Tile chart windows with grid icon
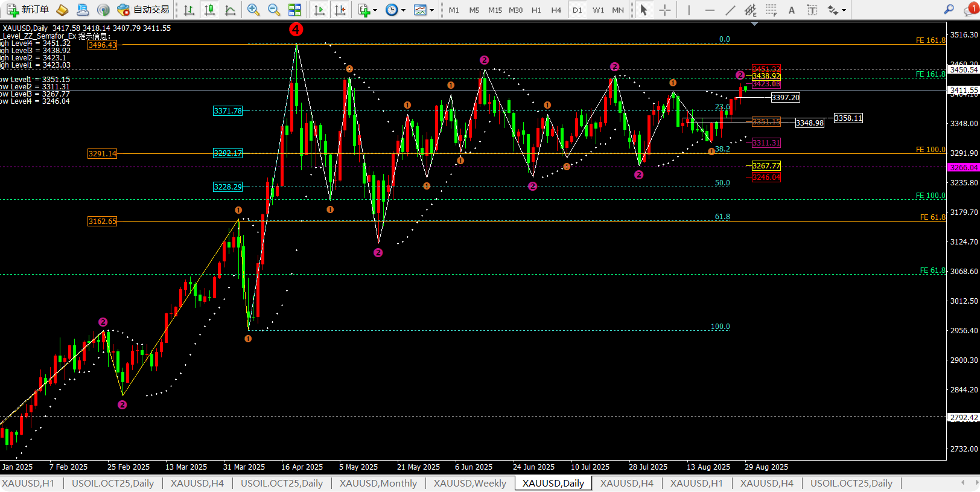980x492 pixels. pos(294,10)
